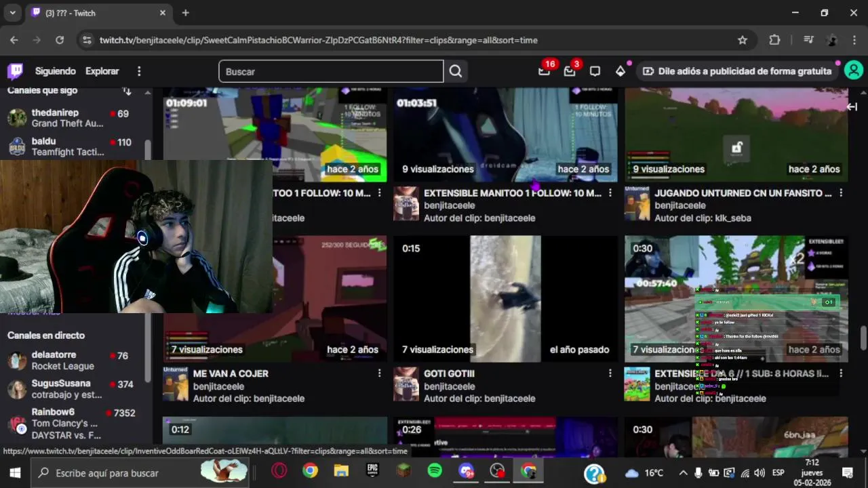This screenshot has width=868, height=488.
Task: Open a new browser tab
Action: (x=186, y=13)
